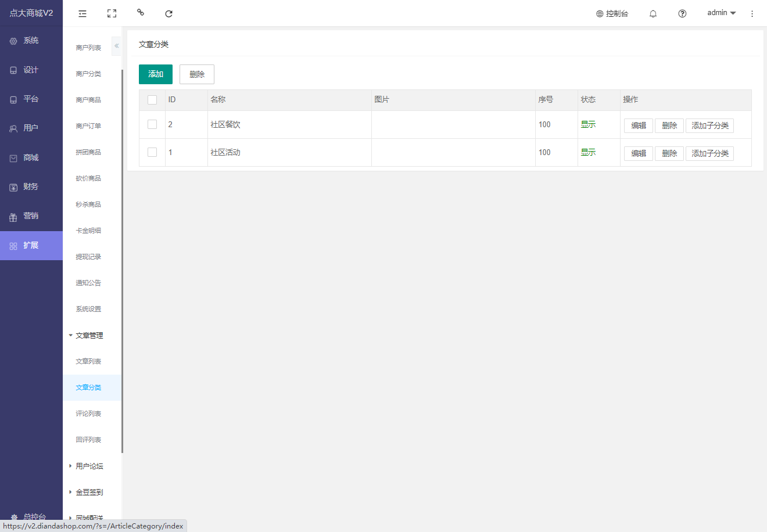
Task: Open 商户订单 in the submenu
Action: point(88,126)
